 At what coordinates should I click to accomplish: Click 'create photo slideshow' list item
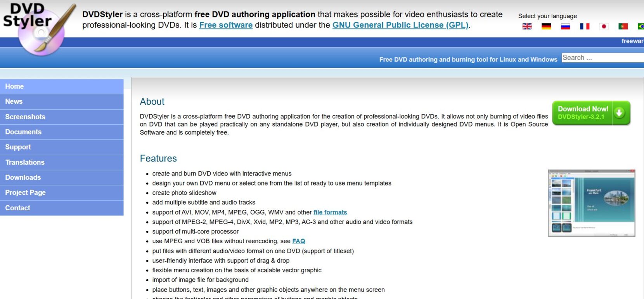pos(184,193)
